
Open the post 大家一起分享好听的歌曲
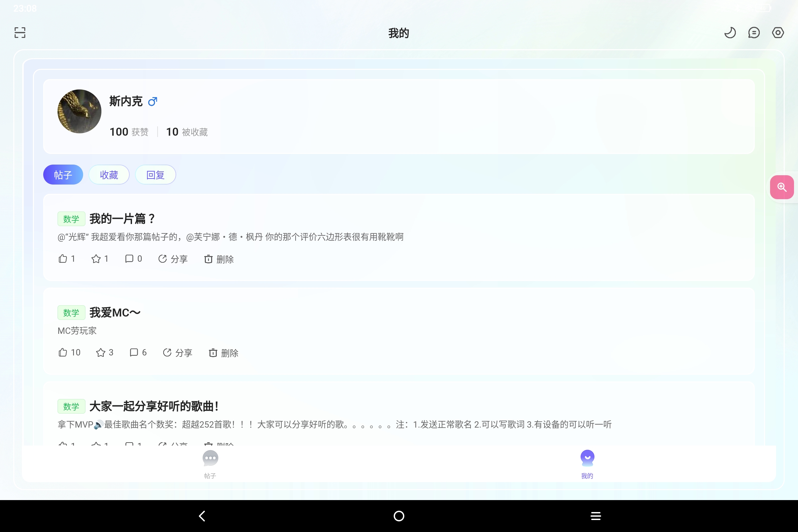pos(153,406)
